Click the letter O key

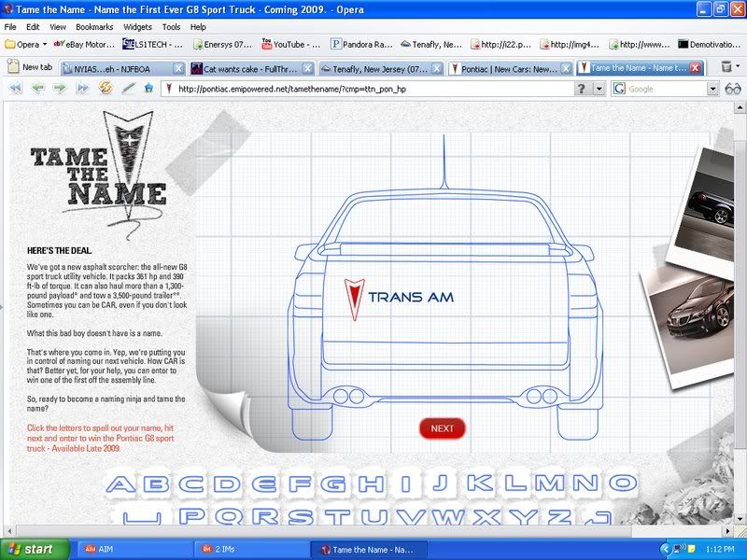pos(623,483)
